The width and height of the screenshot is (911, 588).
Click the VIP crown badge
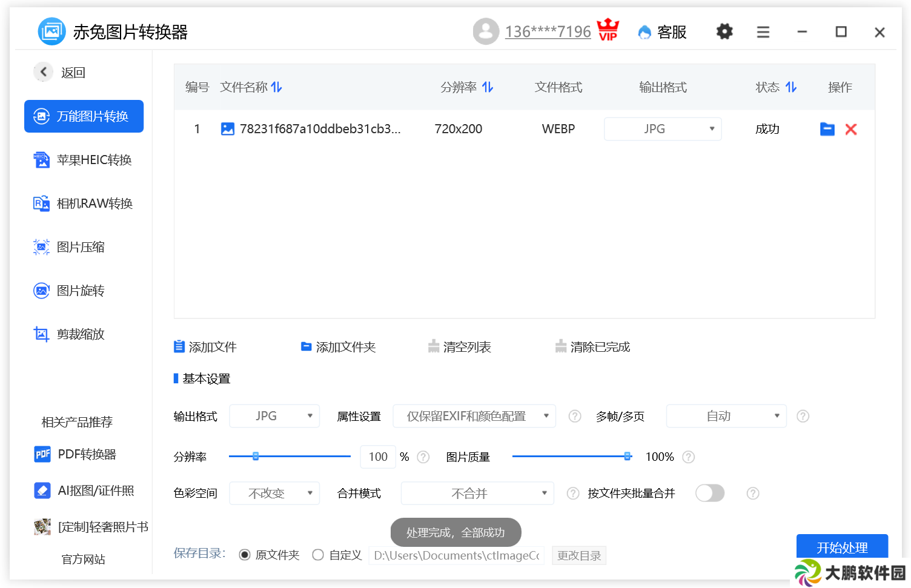coord(608,30)
